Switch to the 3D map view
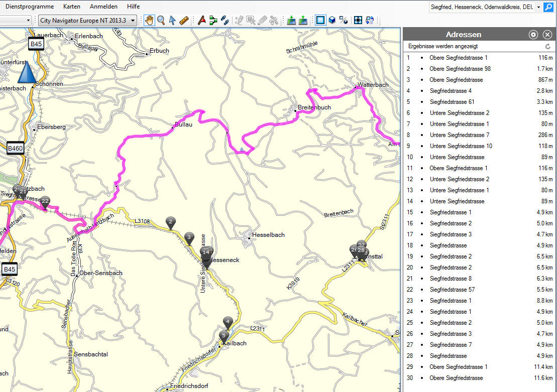557x392 pixels. pyautogui.click(x=331, y=20)
